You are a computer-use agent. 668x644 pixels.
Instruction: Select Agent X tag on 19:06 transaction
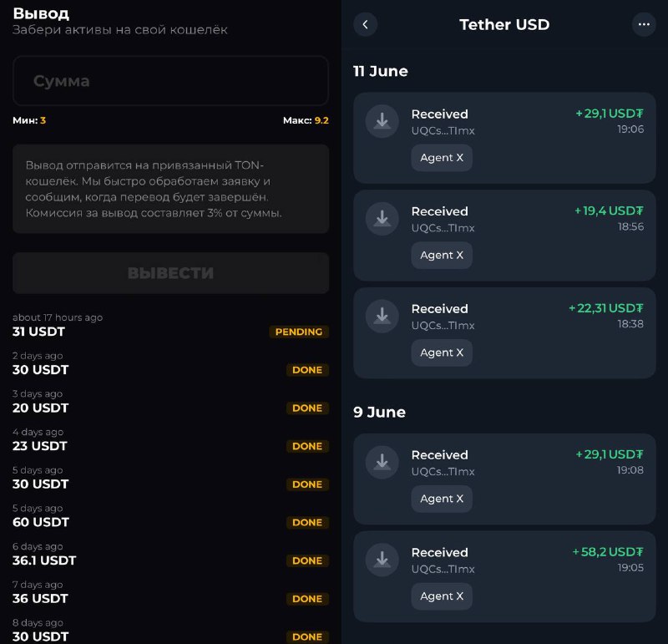442,158
